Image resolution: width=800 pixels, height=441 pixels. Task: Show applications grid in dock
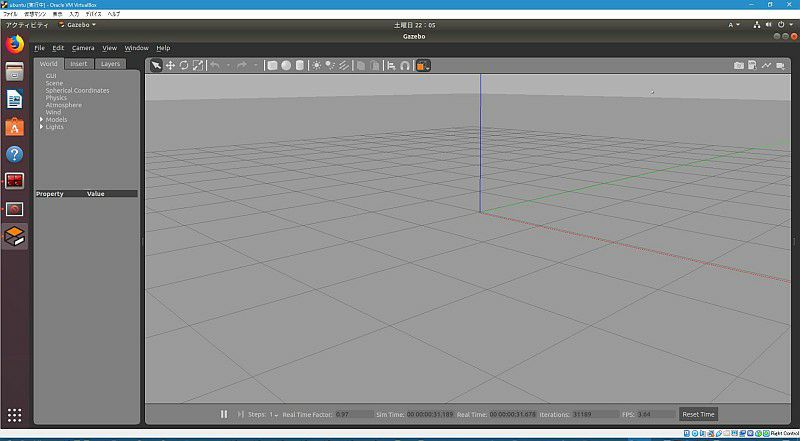click(x=15, y=415)
